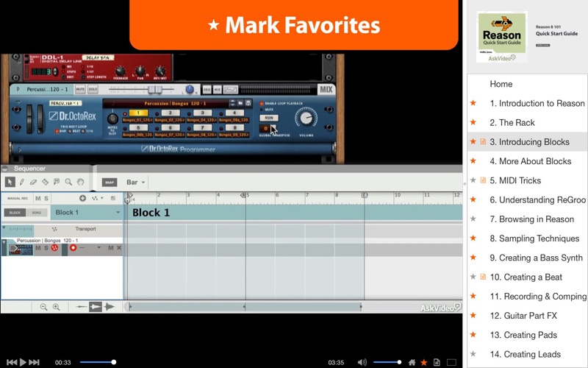Click the speaker volume icon
The width and height of the screenshot is (588, 368).
[x=362, y=362]
